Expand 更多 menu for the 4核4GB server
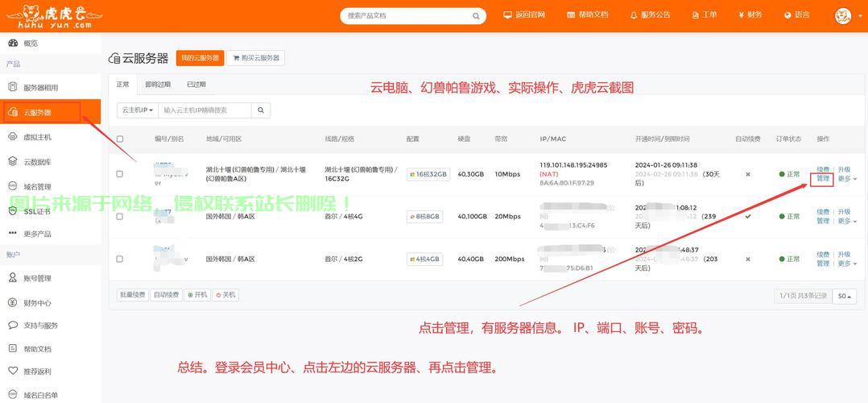This screenshot has width=868, height=403. [847, 264]
